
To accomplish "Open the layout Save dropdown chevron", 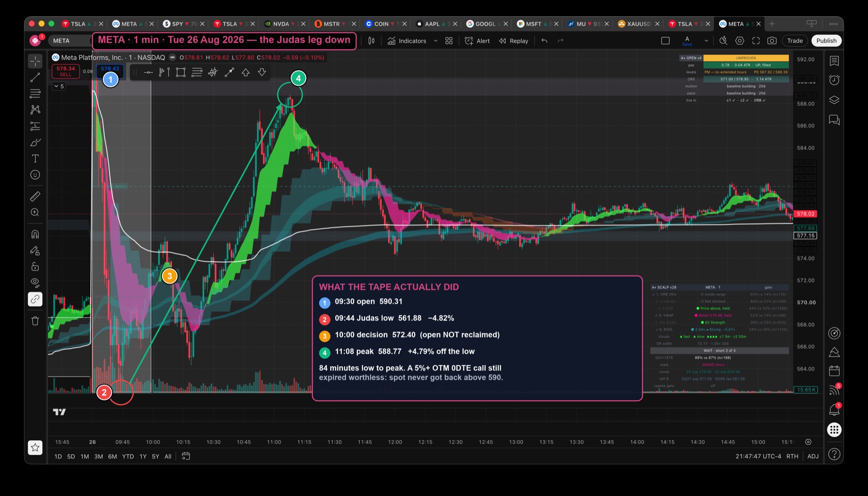I will tap(706, 41).
